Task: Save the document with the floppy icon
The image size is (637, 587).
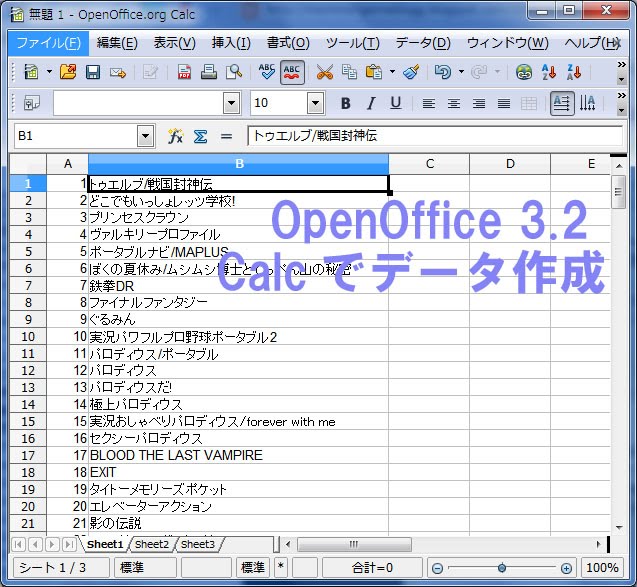Action: tap(93, 73)
